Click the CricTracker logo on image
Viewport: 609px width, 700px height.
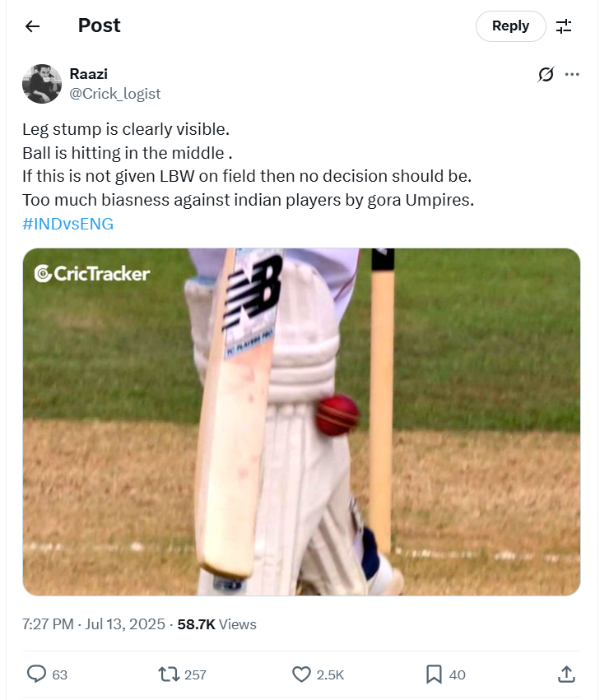coord(92,273)
